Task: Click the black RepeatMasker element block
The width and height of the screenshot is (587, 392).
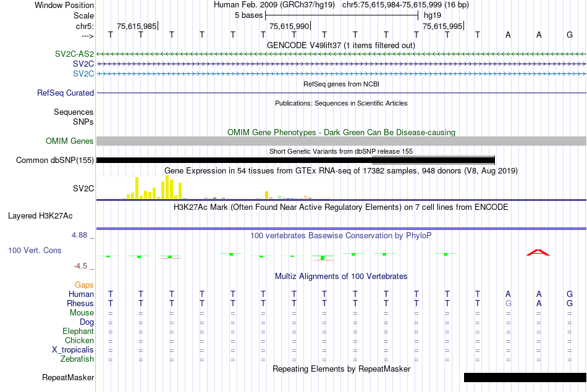Action: coord(525,377)
